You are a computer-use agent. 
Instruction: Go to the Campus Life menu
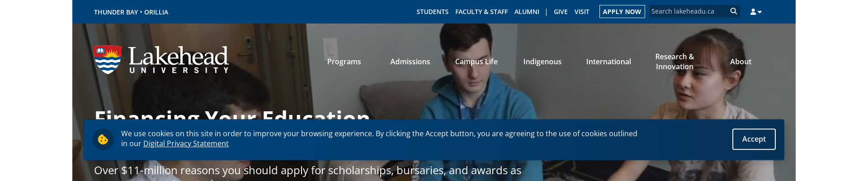coord(476,62)
